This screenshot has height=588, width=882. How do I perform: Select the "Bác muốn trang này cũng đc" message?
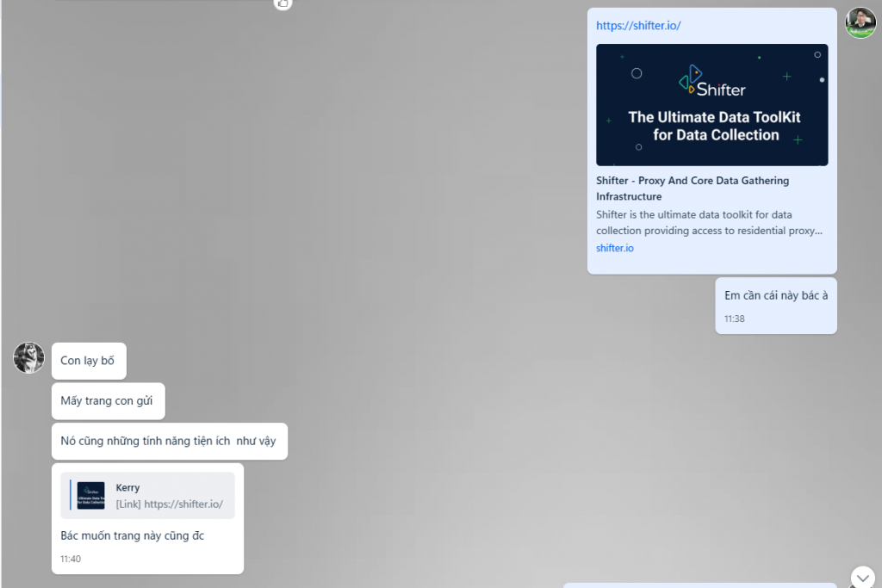coord(132,535)
